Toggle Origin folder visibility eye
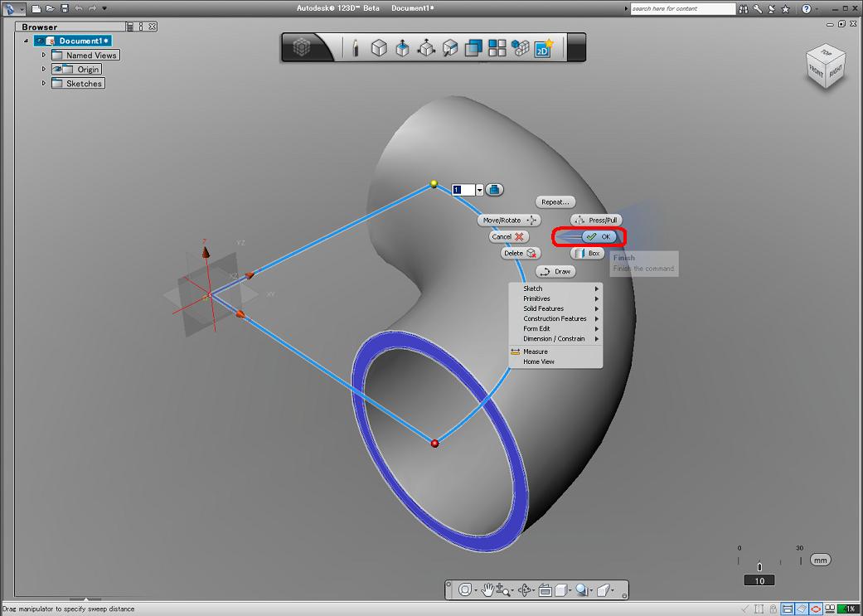Screen dimensions: 863x616 point(57,69)
